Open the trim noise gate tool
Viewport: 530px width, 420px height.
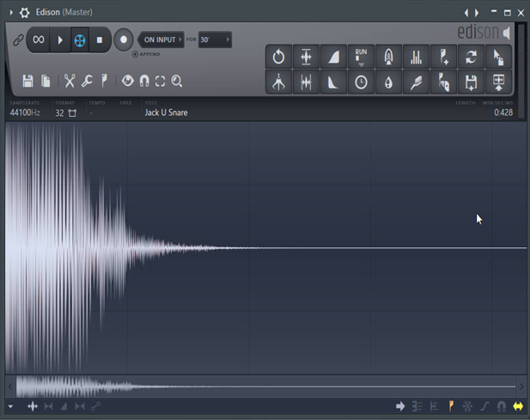click(306, 82)
